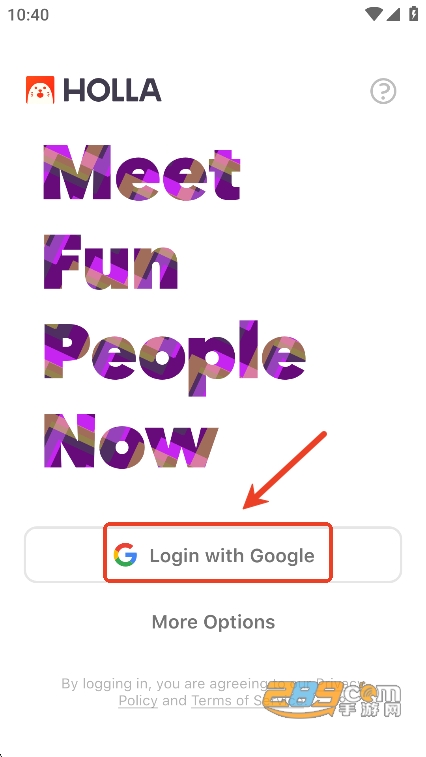The image size is (426, 757).
Task: Click the orange HOLLA seal mascot icon
Action: [x=40, y=90]
